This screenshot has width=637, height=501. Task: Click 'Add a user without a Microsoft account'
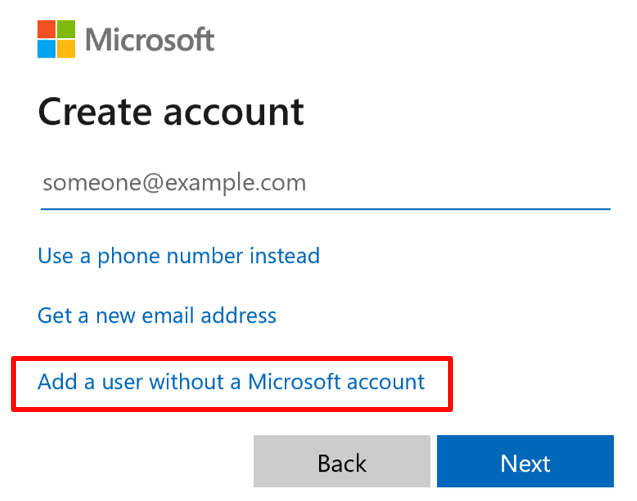pos(231,382)
